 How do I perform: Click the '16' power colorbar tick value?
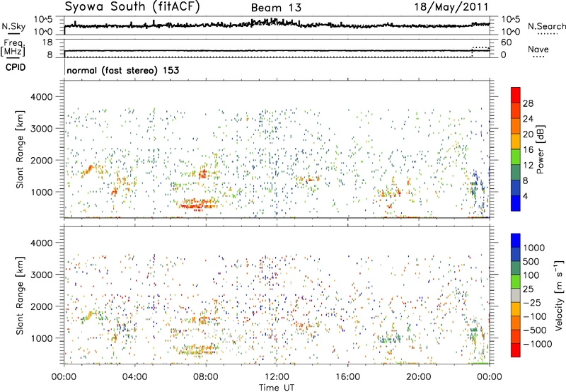pyautogui.click(x=528, y=149)
